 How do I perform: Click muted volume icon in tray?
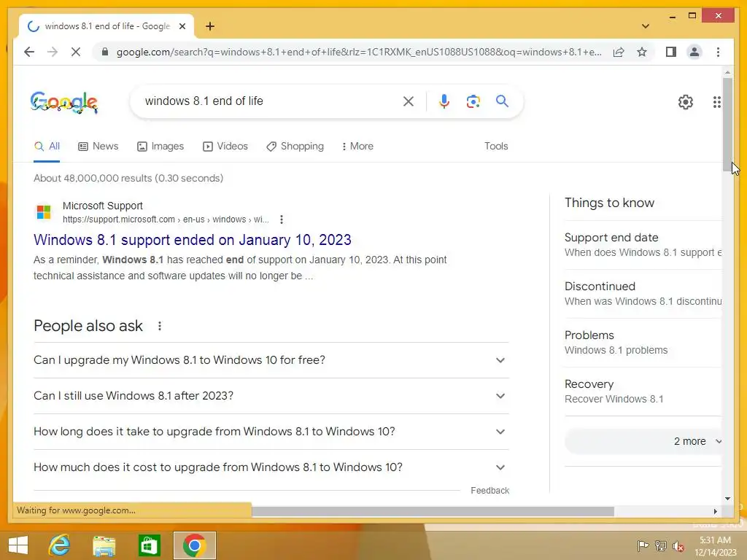tap(678, 545)
